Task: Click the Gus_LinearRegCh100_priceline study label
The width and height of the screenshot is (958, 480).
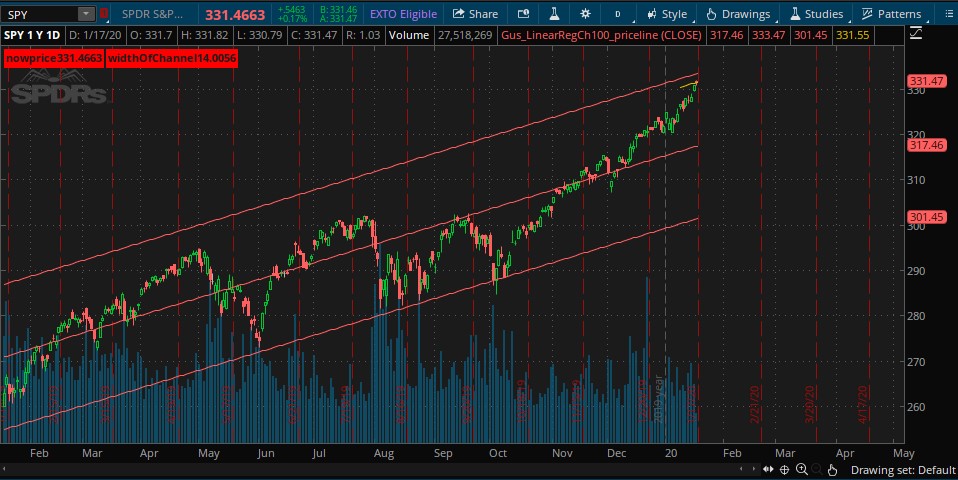Action: 601,35
